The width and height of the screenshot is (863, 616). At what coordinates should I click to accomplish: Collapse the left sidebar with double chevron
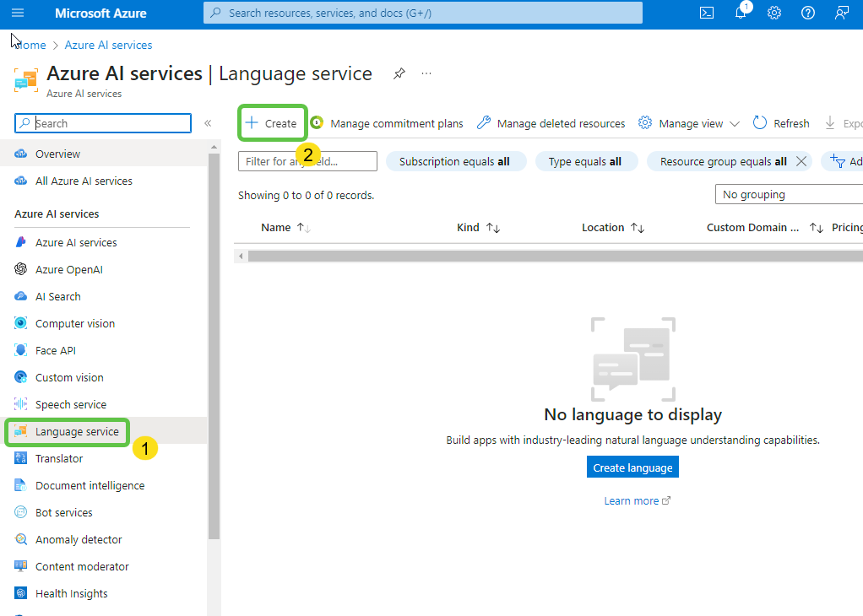tap(208, 123)
